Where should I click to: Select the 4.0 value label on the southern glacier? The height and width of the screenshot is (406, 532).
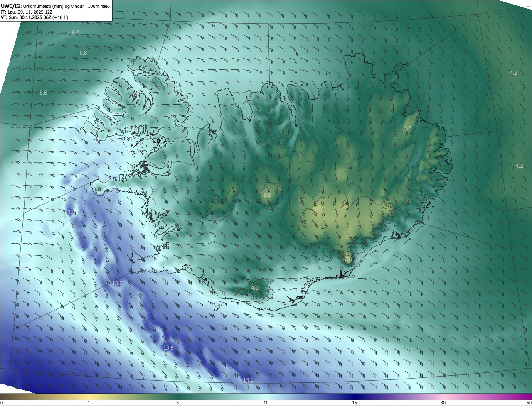click(x=254, y=288)
